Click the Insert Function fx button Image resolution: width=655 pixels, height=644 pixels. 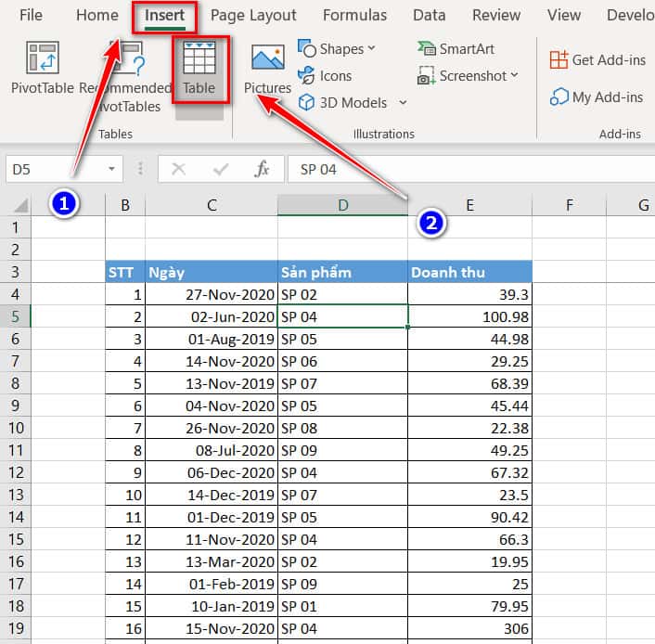pyautogui.click(x=263, y=169)
